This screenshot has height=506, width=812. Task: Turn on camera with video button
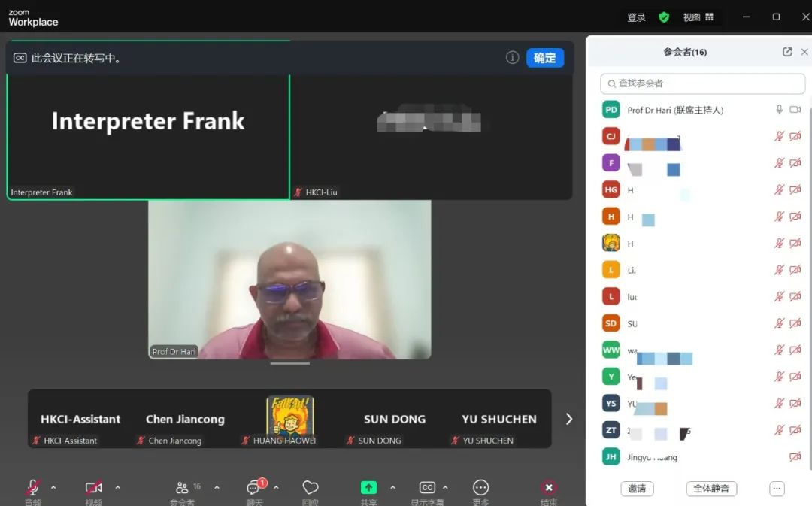[x=93, y=488]
